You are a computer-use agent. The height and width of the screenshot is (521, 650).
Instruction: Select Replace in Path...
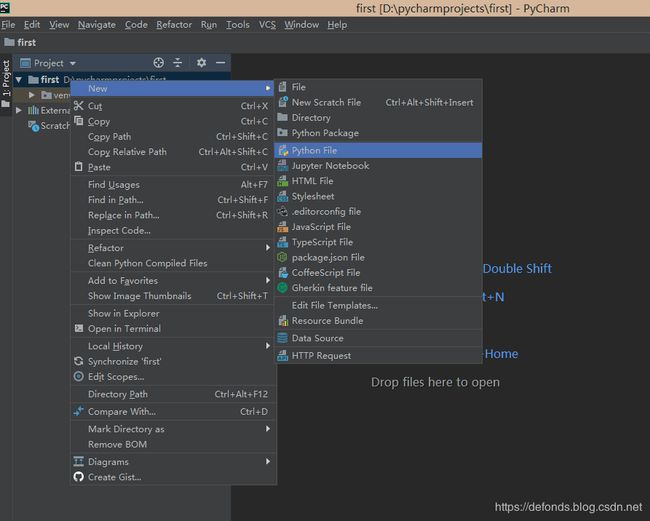[x=173, y=215]
